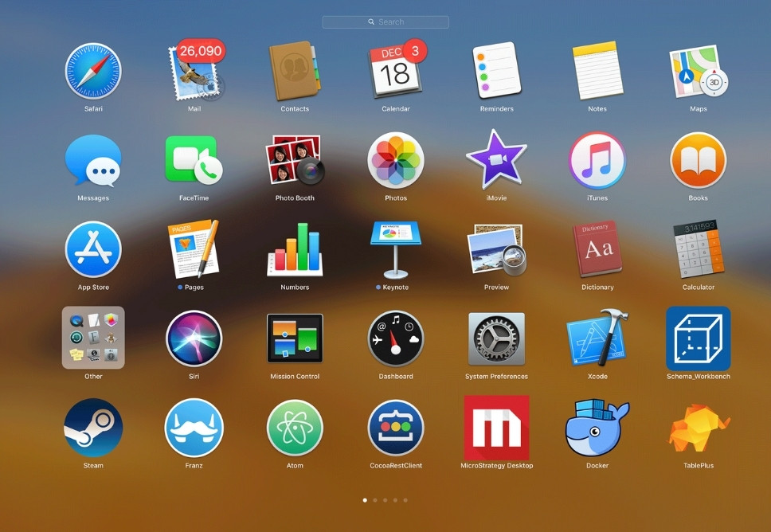
Task: Launch the Calculator
Action: pyautogui.click(x=699, y=249)
